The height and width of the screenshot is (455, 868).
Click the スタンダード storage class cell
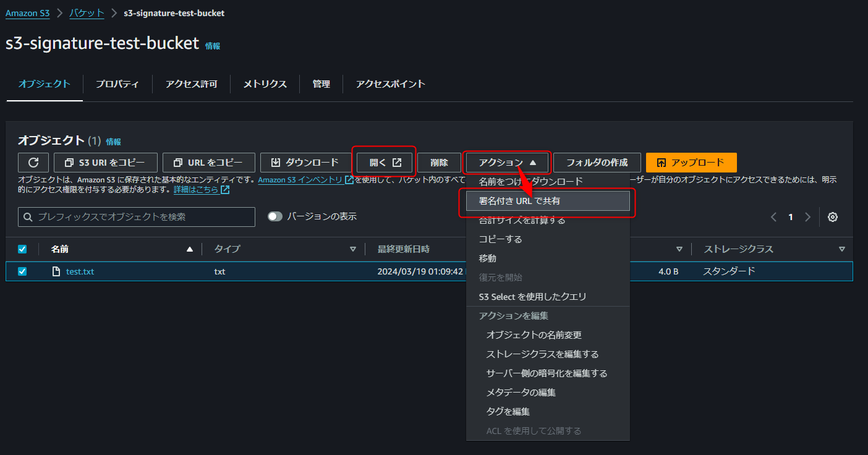pyautogui.click(x=729, y=271)
